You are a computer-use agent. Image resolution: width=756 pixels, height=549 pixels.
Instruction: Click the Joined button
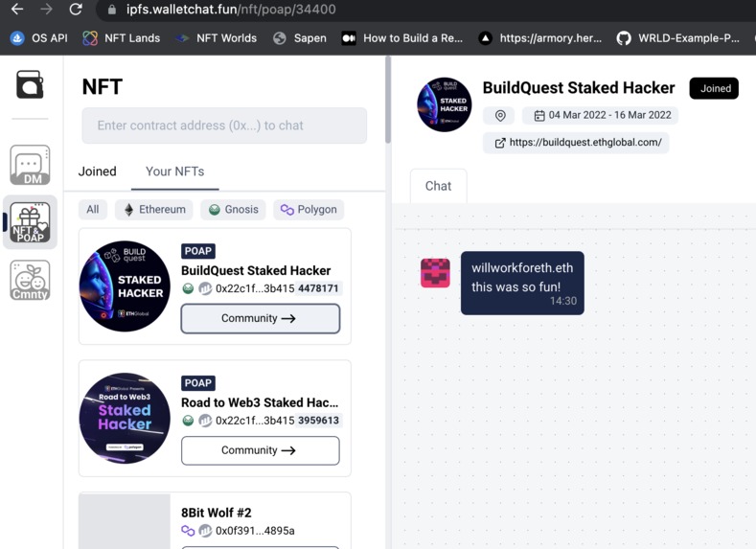[x=714, y=89]
